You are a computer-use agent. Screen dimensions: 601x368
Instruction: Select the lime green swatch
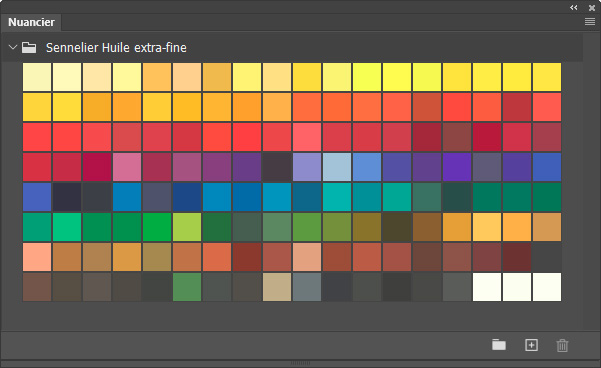coord(187,227)
